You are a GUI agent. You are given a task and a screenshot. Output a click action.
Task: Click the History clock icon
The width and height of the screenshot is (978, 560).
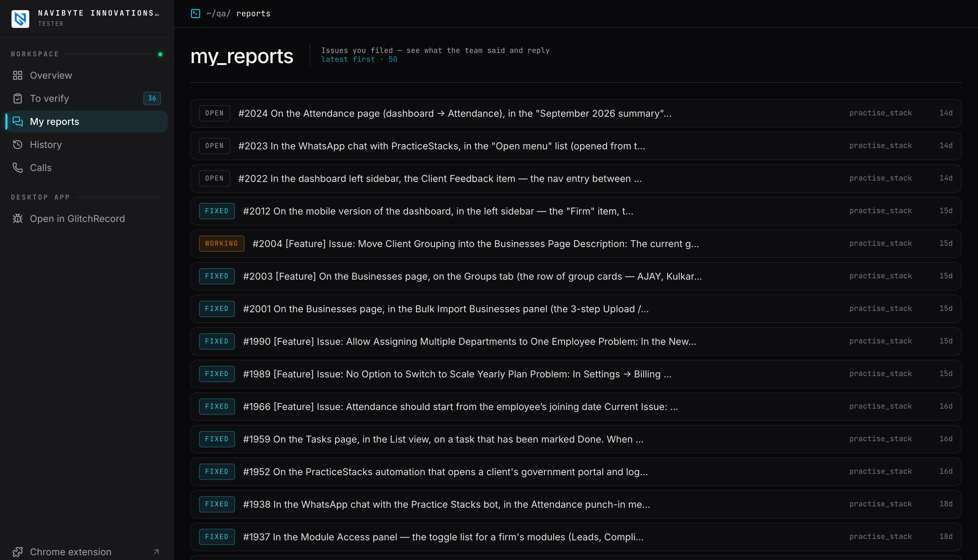pyautogui.click(x=18, y=145)
